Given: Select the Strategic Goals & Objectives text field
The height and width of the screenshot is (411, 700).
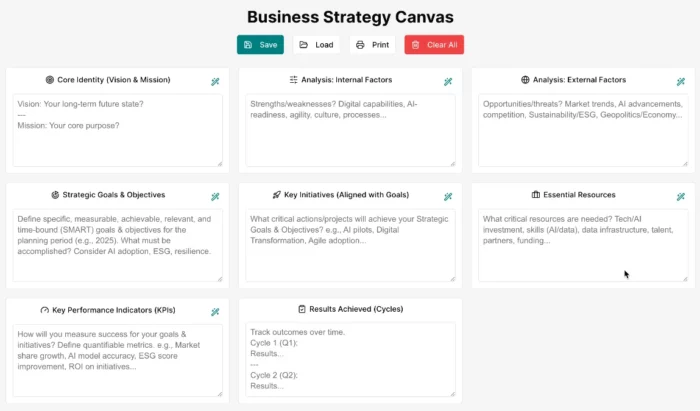Looking at the screenshot, I should tap(118, 245).
